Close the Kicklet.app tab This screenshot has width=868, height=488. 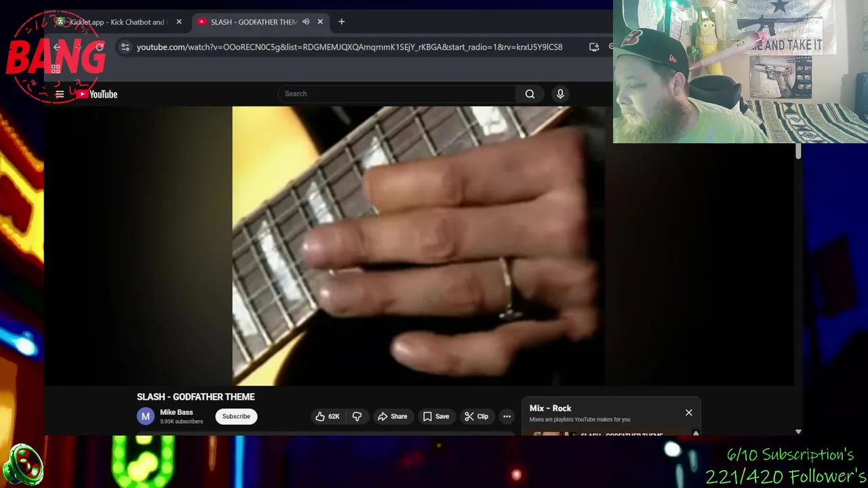(179, 22)
